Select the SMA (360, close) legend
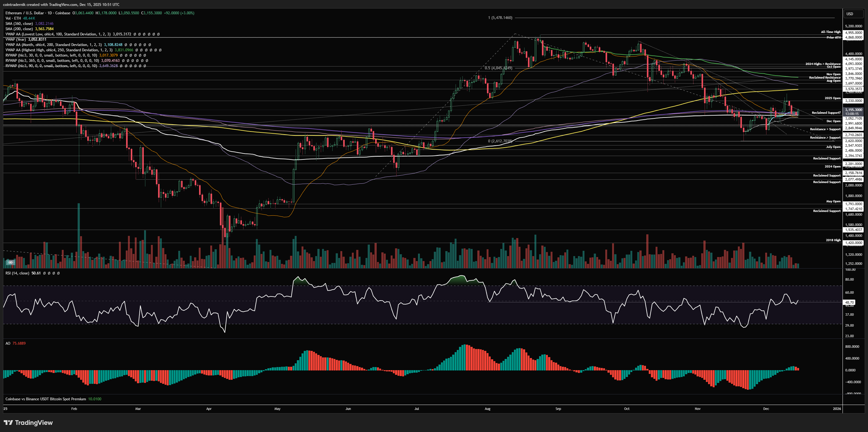The height and width of the screenshot is (432, 868). pyautogui.click(x=19, y=24)
